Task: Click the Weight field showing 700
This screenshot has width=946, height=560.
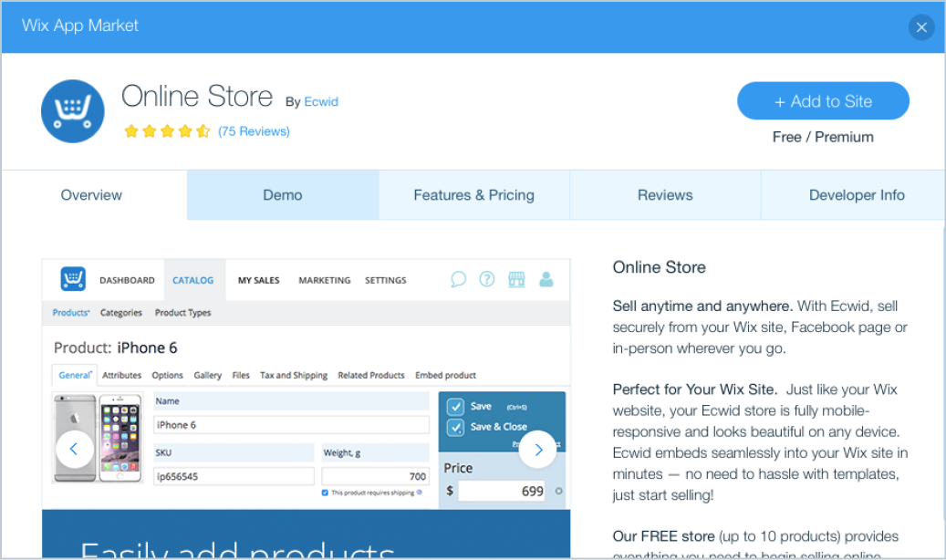Action: [x=375, y=476]
